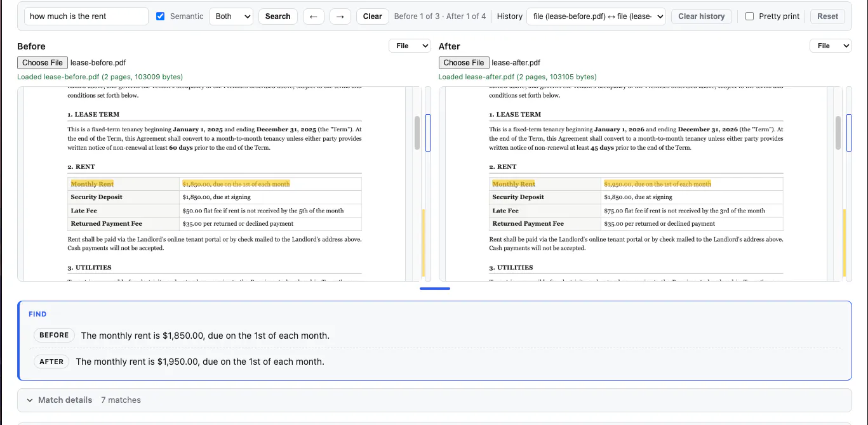Enable the Pretty print checkbox
This screenshot has width=868, height=425.
(x=750, y=16)
